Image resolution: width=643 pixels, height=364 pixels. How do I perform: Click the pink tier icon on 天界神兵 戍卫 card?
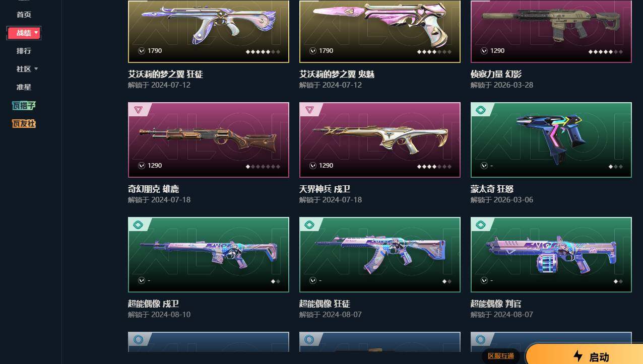point(309,110)
